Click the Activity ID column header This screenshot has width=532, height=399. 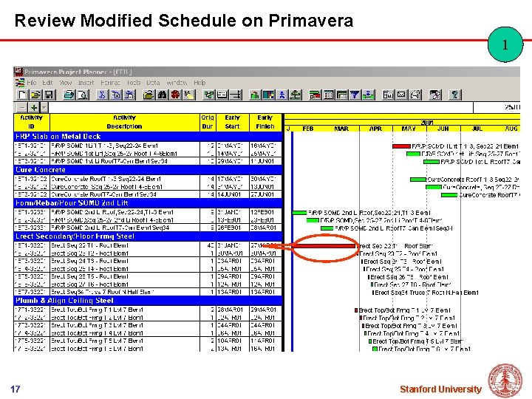(x=32, y=122)
